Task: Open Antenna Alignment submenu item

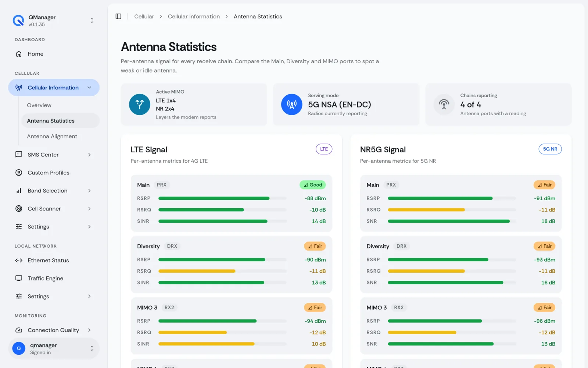Action: click(60, 136)
